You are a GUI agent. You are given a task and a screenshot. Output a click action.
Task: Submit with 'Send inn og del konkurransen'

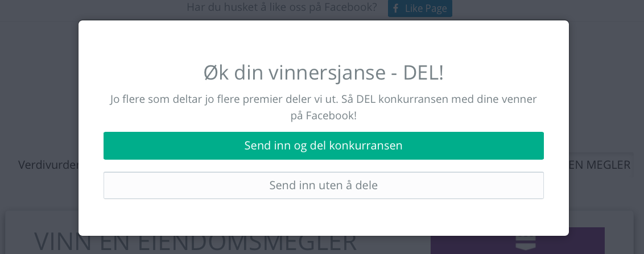click(323, 145)
